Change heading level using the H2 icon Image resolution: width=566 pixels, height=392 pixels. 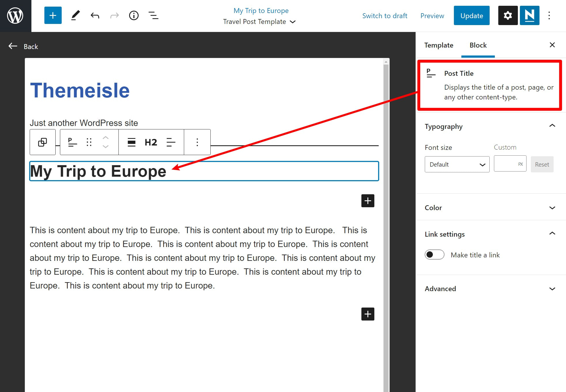[151, 142]
